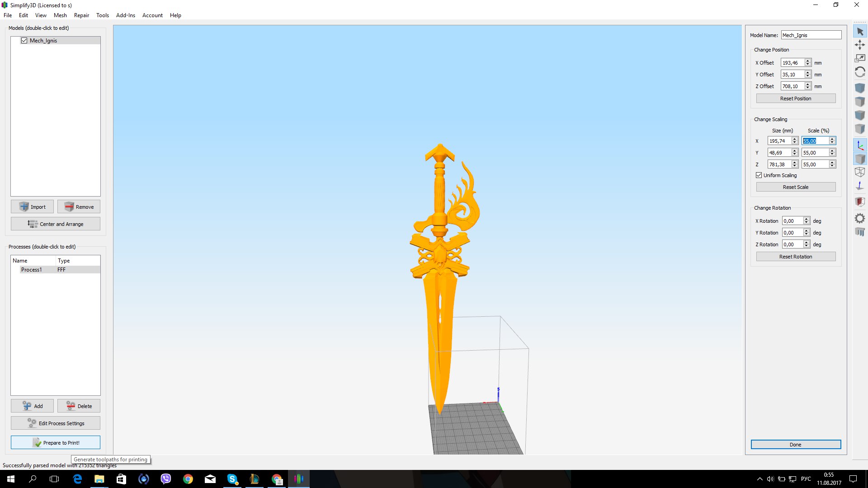
Task: Switch to the Side view cube
Action: click(860, 129)
